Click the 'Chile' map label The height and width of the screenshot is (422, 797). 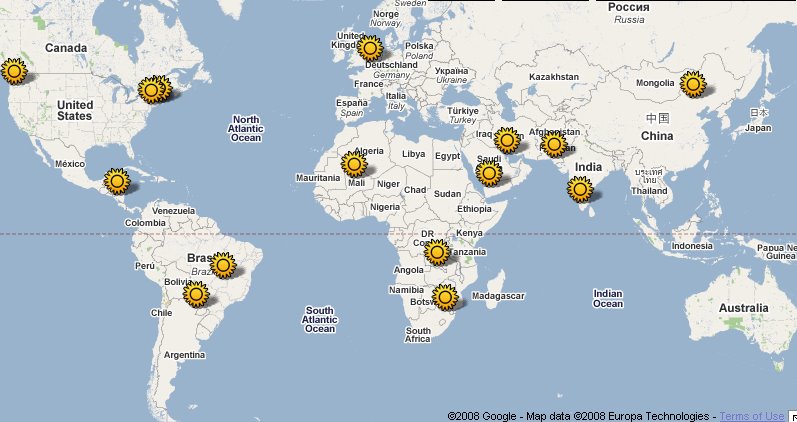coord(161,313)
